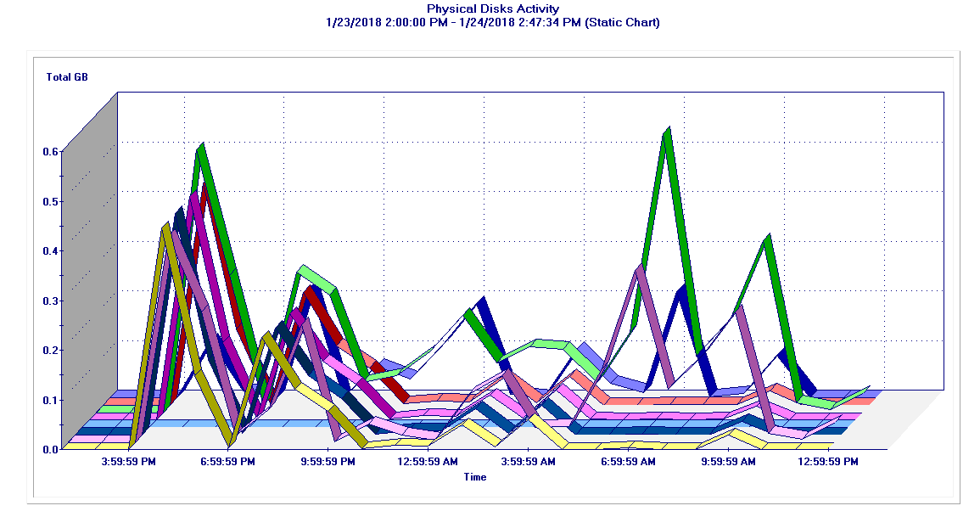Viewport: 980px width, 517px height.
Task: Choose the 3:59:59 AM time label
Action: click(529, 462)
